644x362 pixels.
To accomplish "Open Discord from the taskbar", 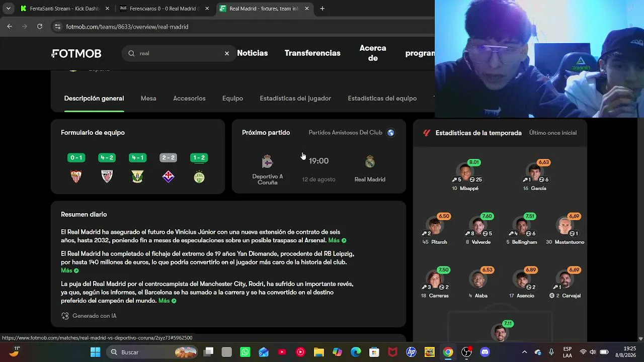I will pos(485,352).
